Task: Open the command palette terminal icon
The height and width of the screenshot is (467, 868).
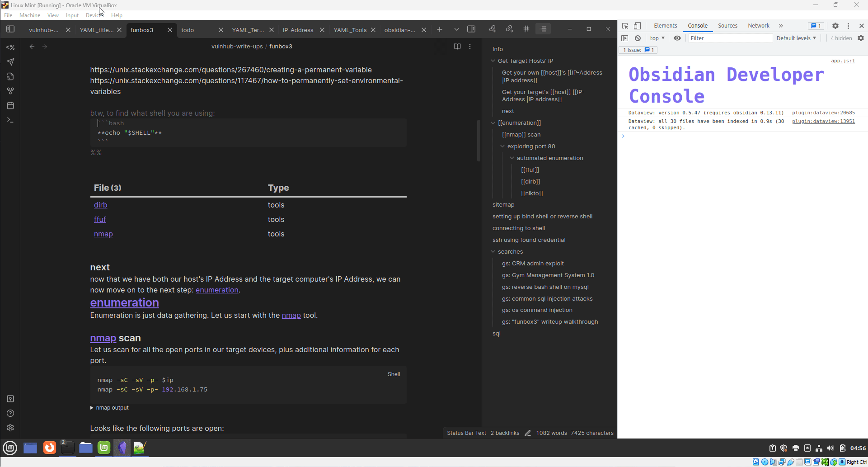Action: (x=10, y=120)
